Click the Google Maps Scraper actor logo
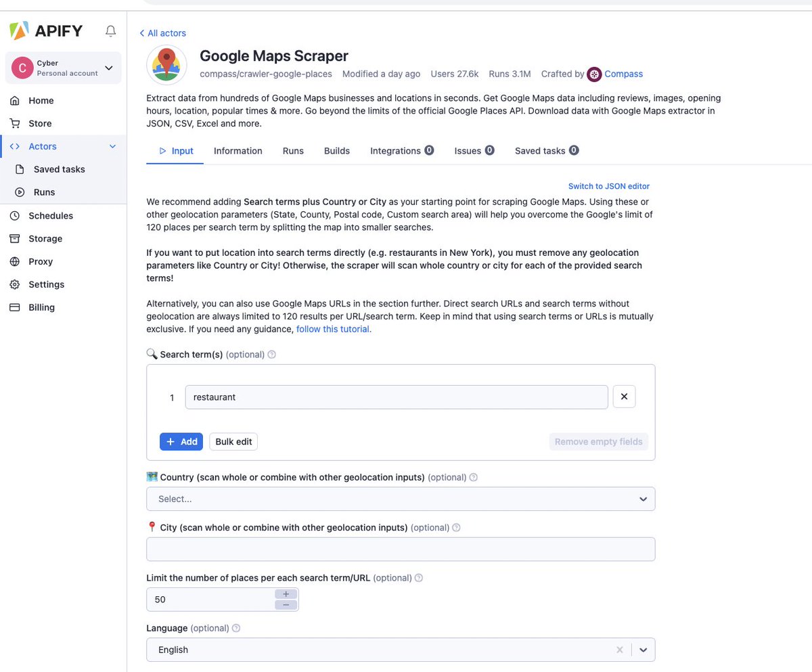Viewport: 812px width, 672px height. click(x=166, y=65)
